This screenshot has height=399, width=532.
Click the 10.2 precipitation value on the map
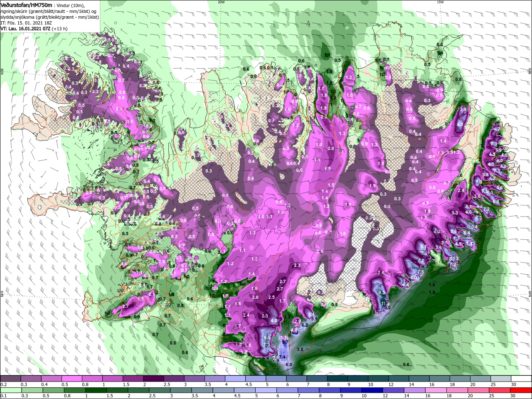point(454,259)
